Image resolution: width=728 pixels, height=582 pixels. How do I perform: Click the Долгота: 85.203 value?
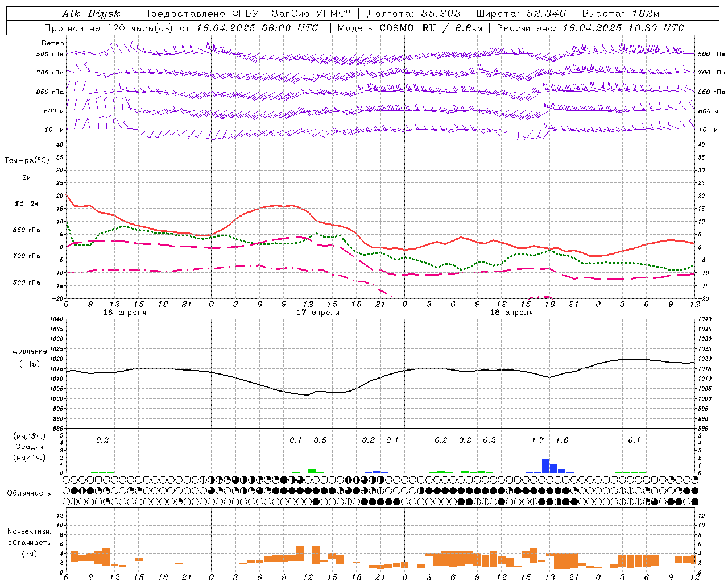[414, 14]
